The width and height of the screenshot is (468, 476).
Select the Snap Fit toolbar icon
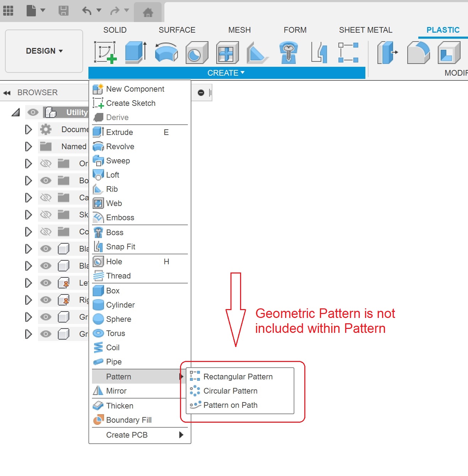(x=319, y=53)
